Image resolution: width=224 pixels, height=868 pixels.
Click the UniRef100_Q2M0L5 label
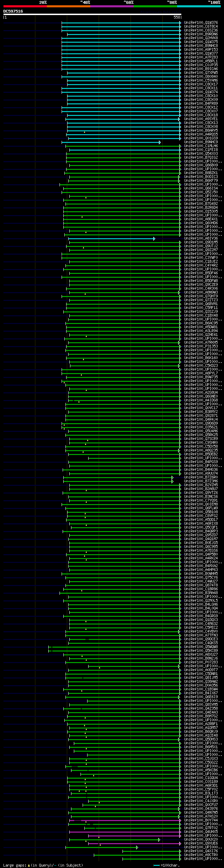point(201,600)
